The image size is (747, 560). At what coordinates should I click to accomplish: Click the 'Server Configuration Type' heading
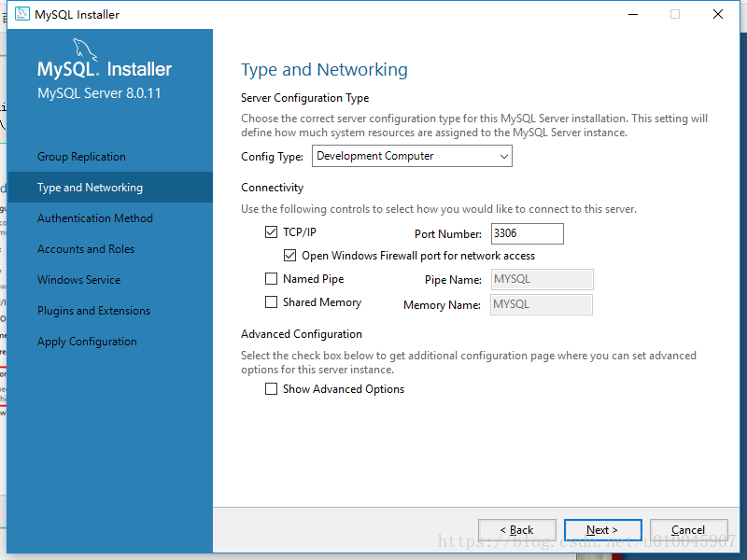click(305, 98)
